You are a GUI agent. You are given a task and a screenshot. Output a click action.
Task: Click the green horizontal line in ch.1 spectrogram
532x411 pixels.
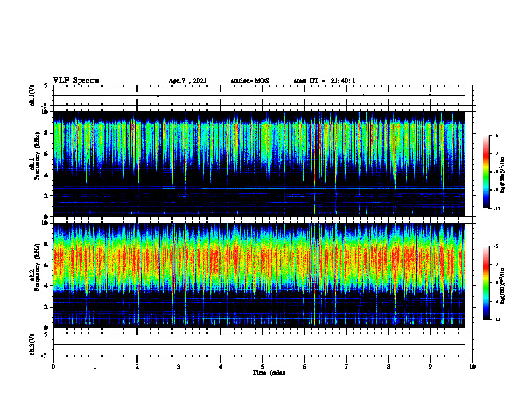click(259, 210)
